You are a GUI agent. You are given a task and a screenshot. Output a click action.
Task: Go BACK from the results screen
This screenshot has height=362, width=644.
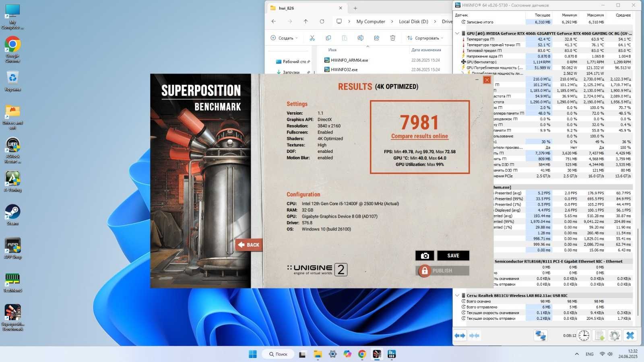(x=249, y=245)
